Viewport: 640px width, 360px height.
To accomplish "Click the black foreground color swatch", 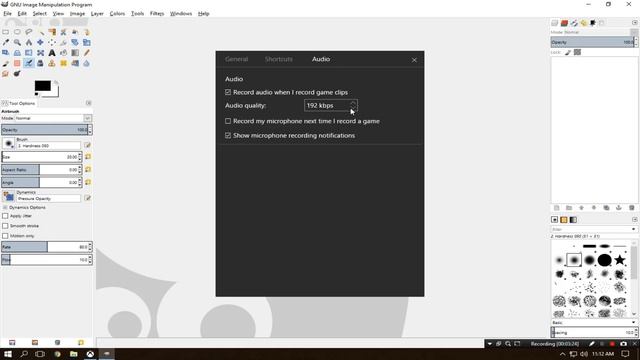I will (42, 86).
